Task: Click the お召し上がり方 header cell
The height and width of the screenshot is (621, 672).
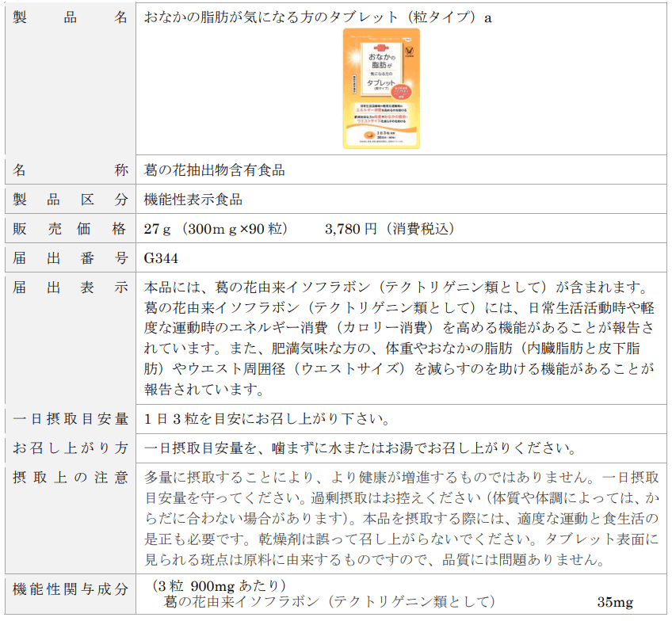Action: (70, 448)
